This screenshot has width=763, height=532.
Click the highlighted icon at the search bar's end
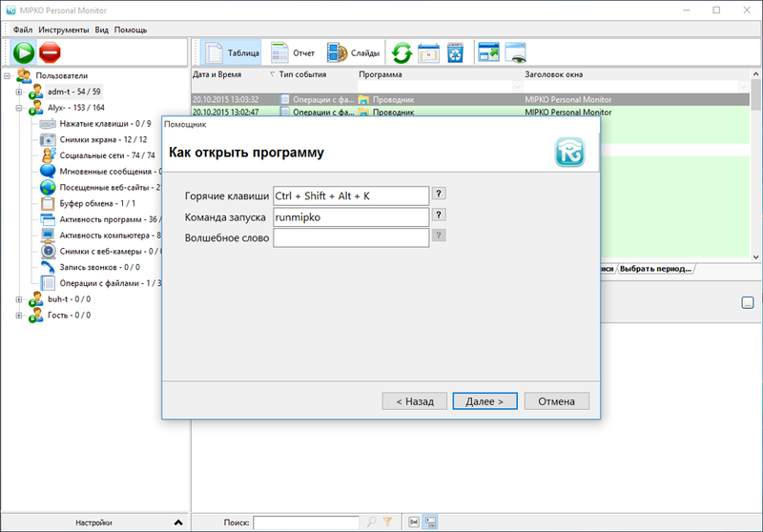(430, 522)
